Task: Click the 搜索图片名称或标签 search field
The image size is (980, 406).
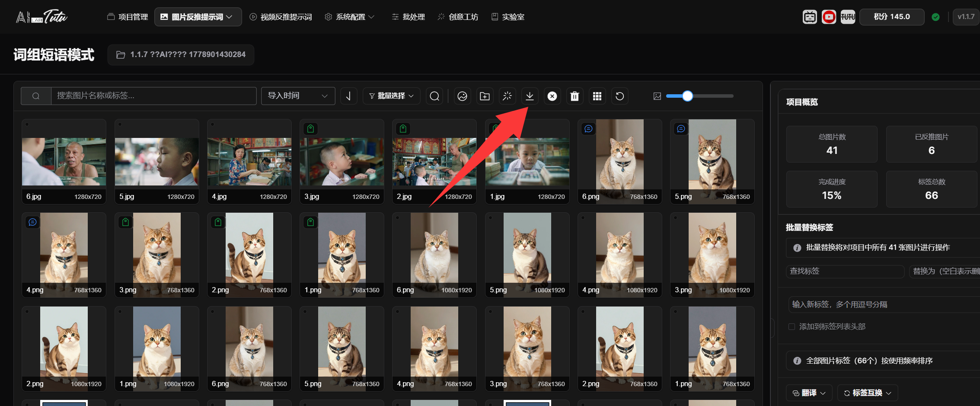Action: coord(153,96)
